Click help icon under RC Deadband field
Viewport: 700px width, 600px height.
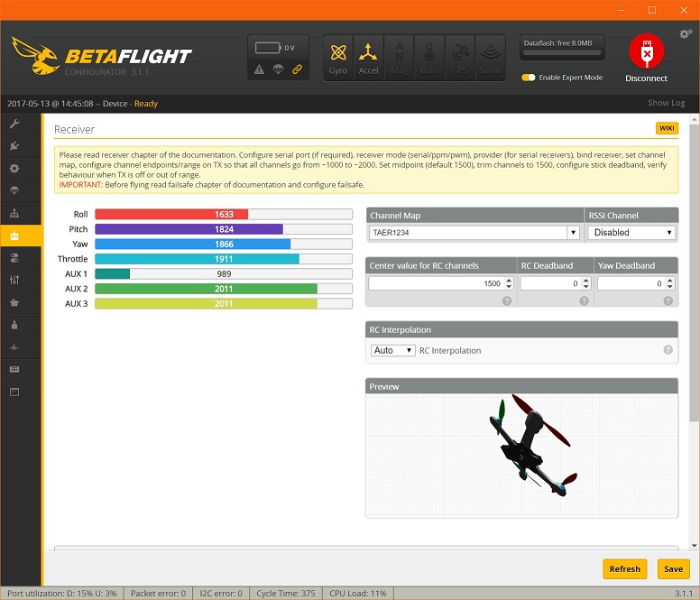[x=584, y=300]
